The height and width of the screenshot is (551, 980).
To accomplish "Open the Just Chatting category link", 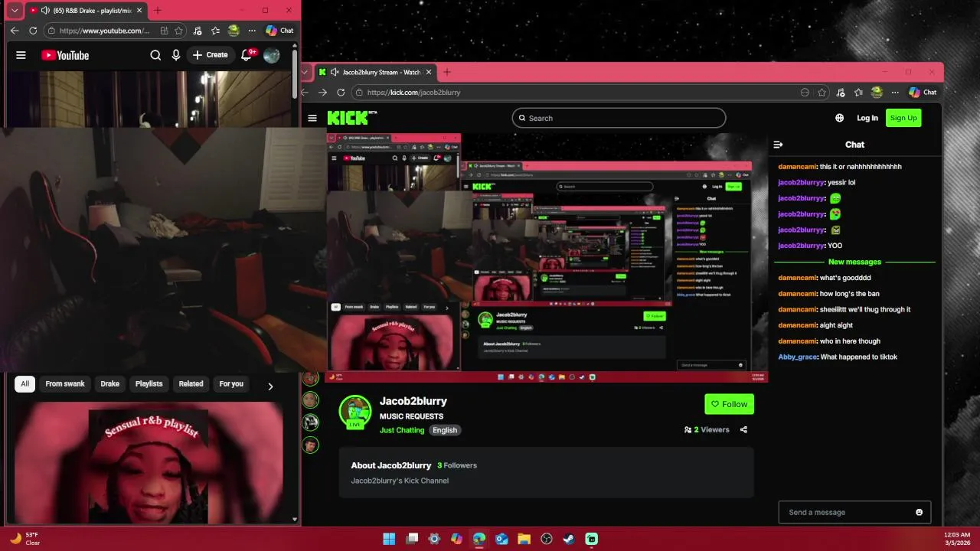I will [x=402, y=430].
